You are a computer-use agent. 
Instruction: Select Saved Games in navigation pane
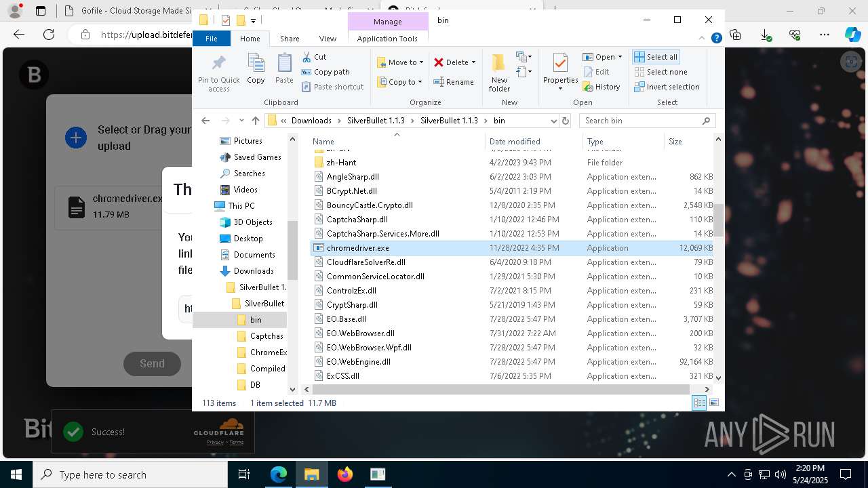[257, 157]
